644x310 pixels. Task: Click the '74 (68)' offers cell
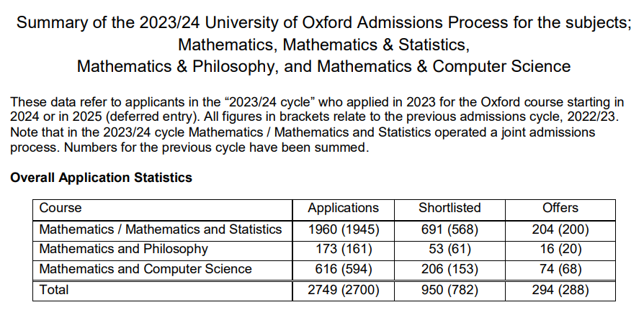[560, 269]
